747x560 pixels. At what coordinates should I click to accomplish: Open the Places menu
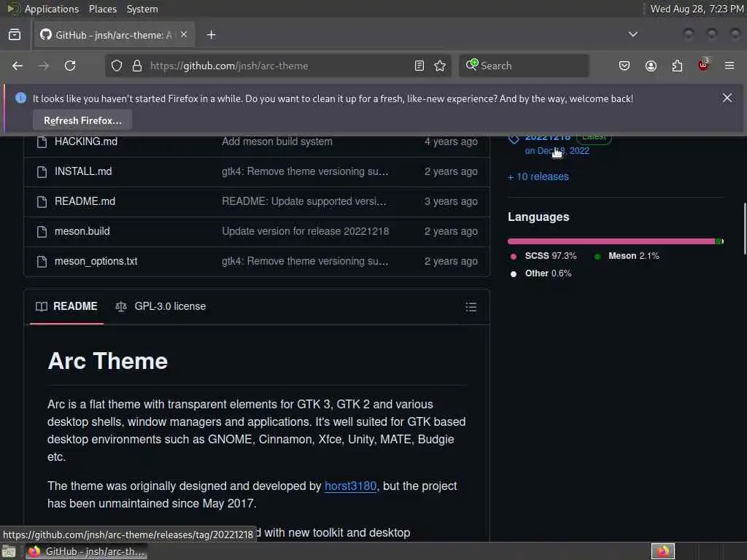[102, 9]
